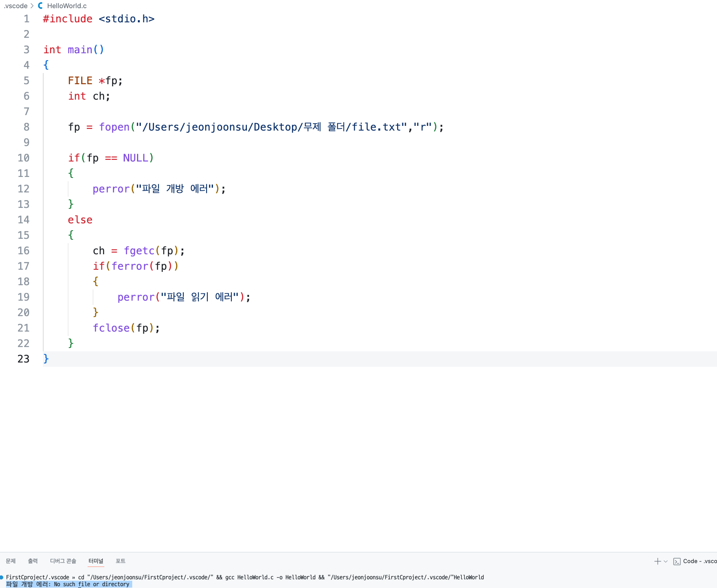Viewport: 717px width, 588px height.
Task: Select the Code terminal shell icon
Action: pos(677,561)
